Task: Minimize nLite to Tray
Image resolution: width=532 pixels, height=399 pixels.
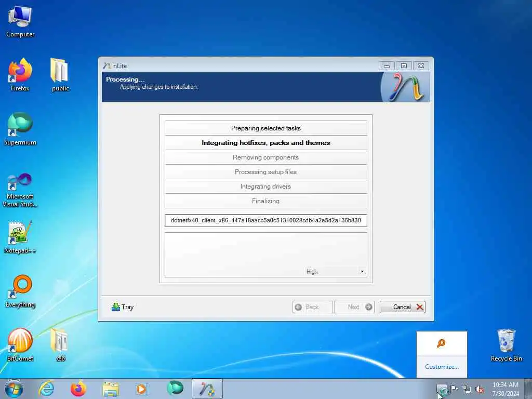Action: point(123,307)
